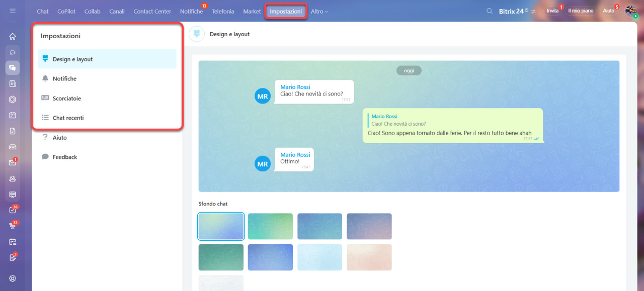Open the hamburger menu in the top left
Viewport: 644px width, 291px height.
pos(13,11)
